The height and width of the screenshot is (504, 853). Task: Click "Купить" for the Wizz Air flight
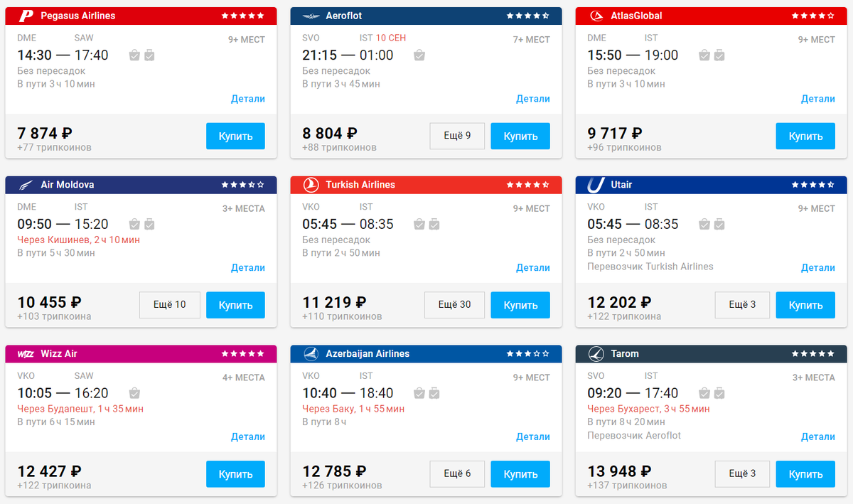[x=235, y=474]
